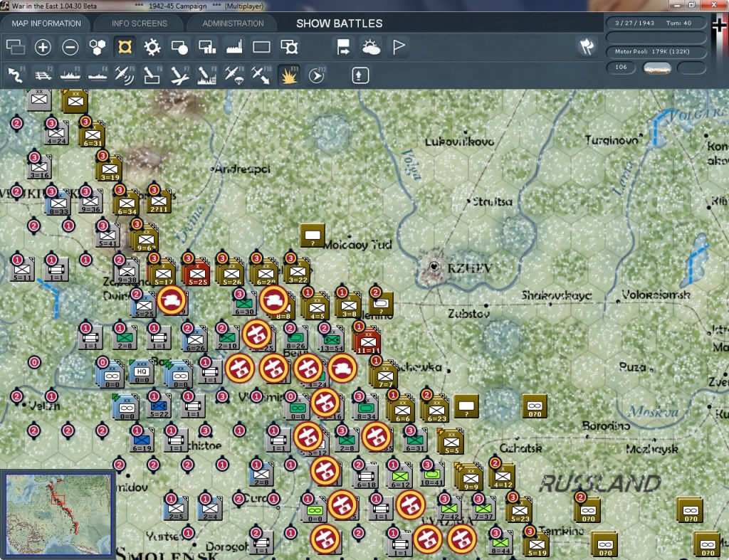This screenshot has height=560, width=729.
Task: Click the pennant flag victory icon
Action: (x=399, y=47)
